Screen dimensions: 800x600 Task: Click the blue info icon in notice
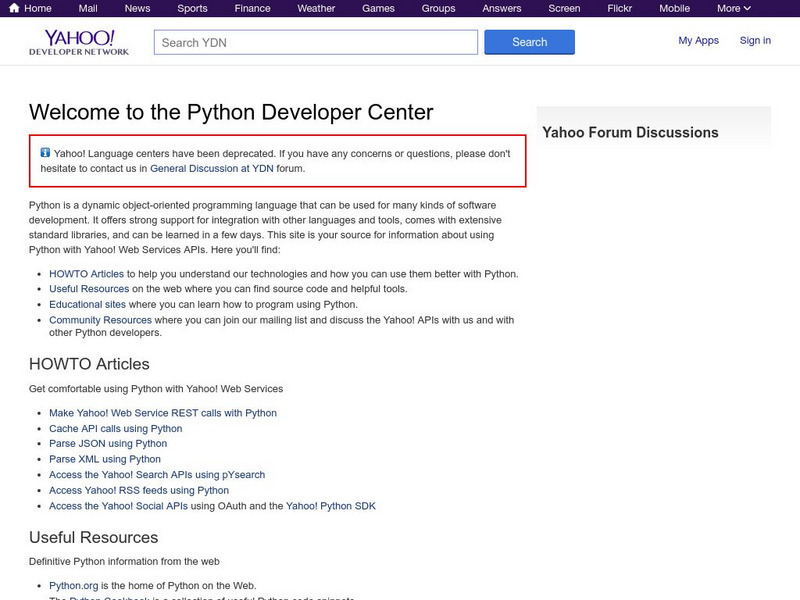coord(45,153)
